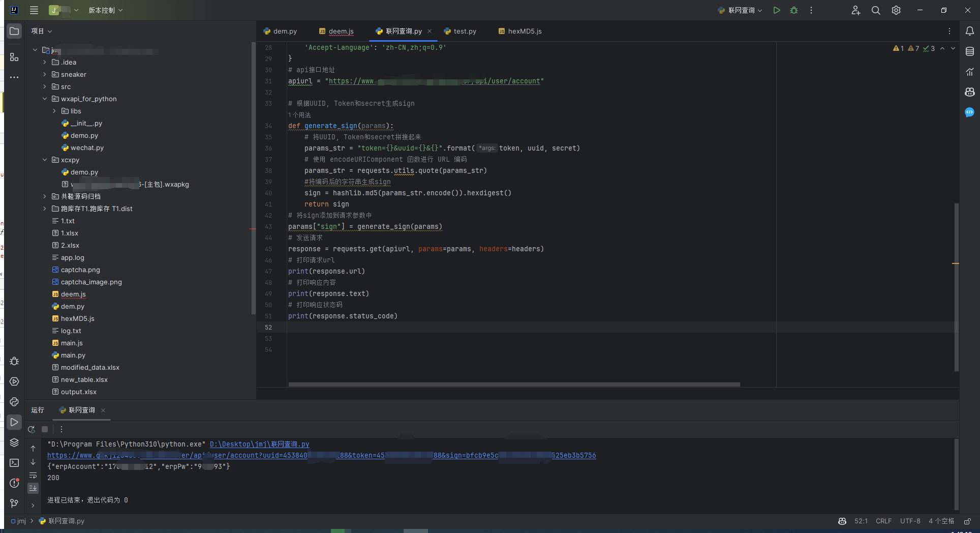This screenshot has width=980, height=533.
Task: Stop the running process button
Action: coord(45,429)
